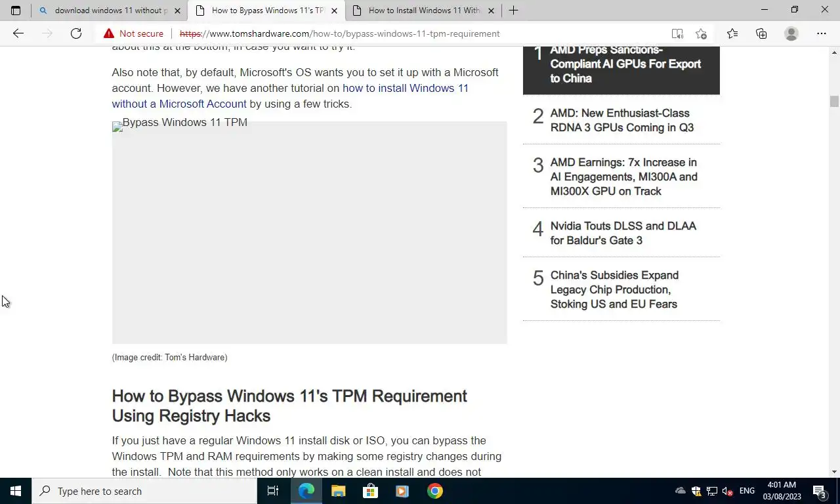The image size is (840, 504).
Task: Open the ENG language selector
Action: click(x=747, y=491)
